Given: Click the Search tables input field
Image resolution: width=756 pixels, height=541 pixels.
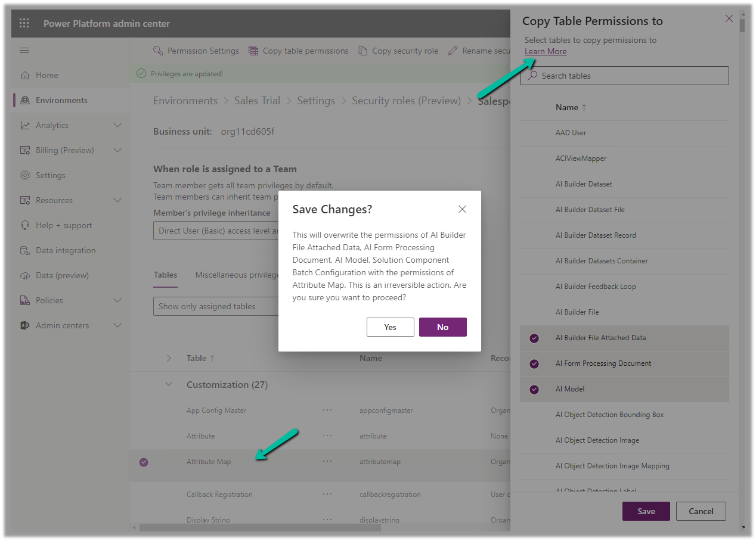Looking at the screenshot, I should pos(624,76).
